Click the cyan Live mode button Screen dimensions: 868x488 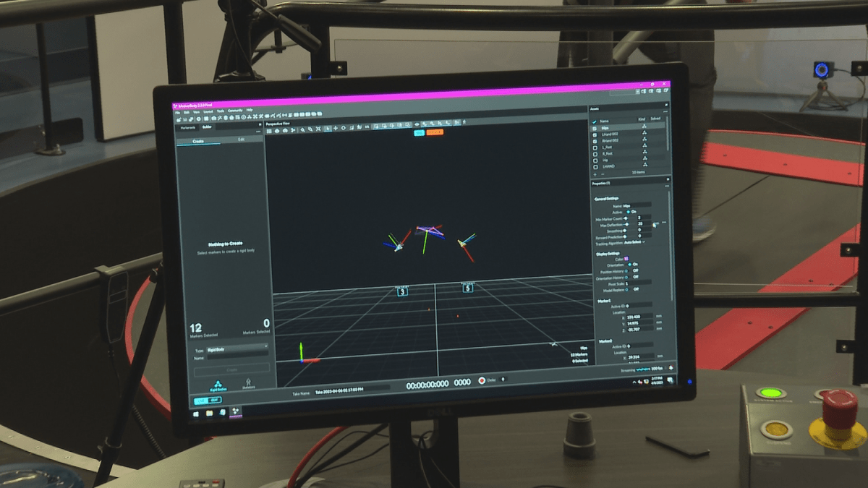click(419, 133)
